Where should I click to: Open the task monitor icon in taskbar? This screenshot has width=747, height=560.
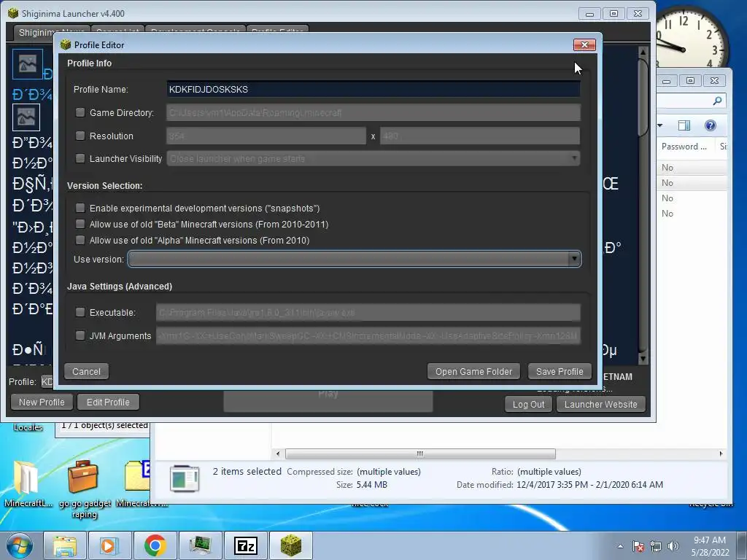(201, 545)
